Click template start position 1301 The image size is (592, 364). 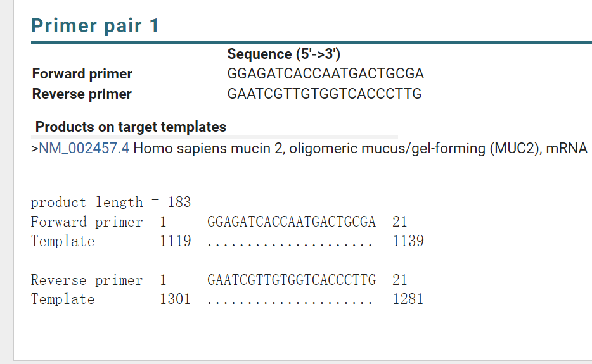pos(175,299)
